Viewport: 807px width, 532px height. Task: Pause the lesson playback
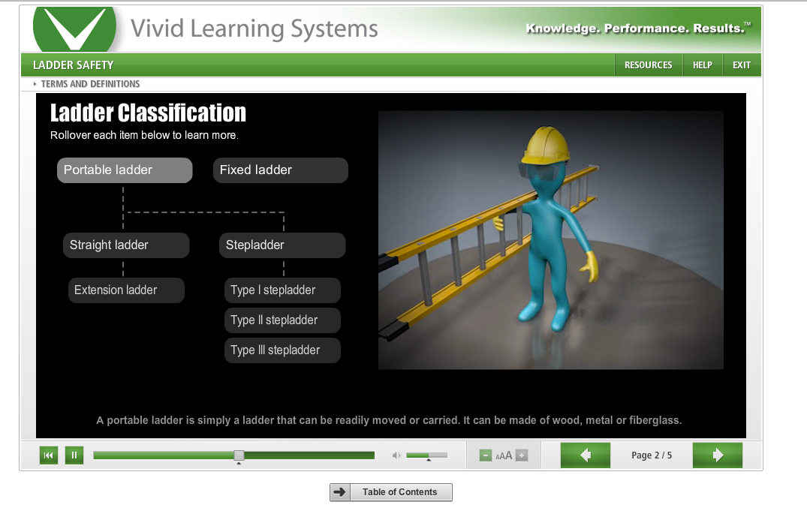[x=74, y=455]
